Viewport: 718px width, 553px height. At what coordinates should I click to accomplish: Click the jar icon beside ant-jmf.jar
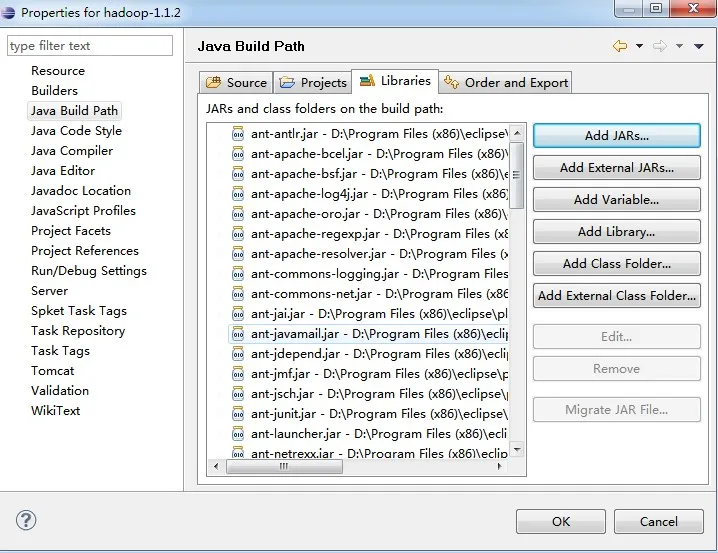pyautogui.click(x=238, y=374)
